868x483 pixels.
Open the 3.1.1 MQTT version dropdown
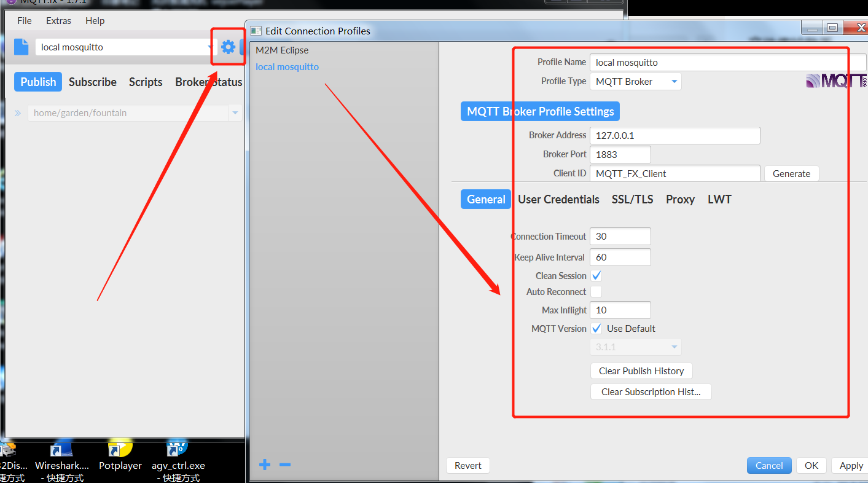coord(635,347)
